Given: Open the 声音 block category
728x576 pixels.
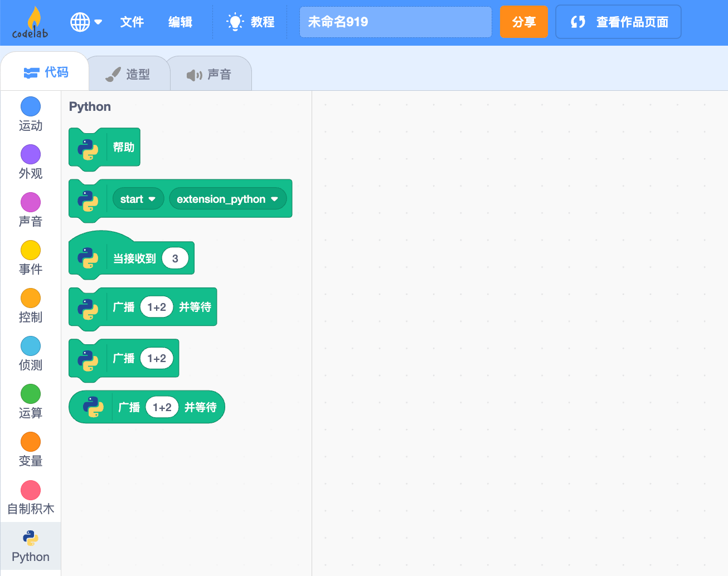Looking at the screenshot, I should 31,210.
